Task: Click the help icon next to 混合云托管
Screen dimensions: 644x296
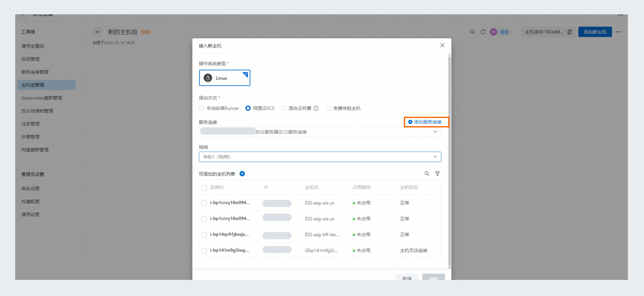Action: (316, 108)
